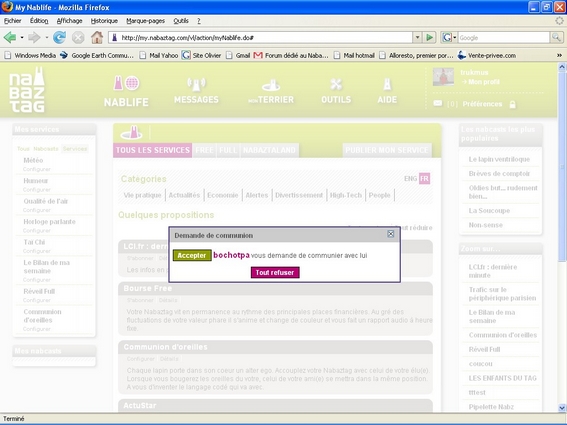Open the address bar history dropdown
Image resolution: width=567 pixels, height=425 pixels.
coord(417,37)
